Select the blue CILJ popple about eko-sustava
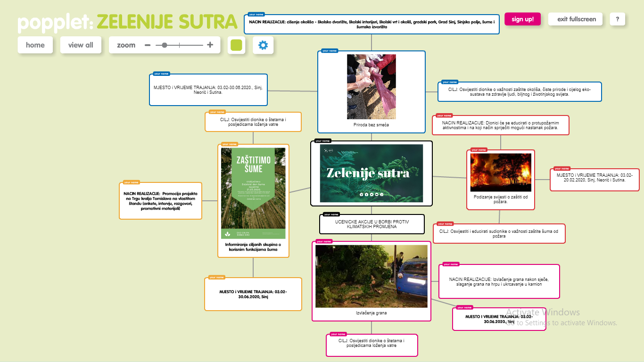 tap(519, 91)
